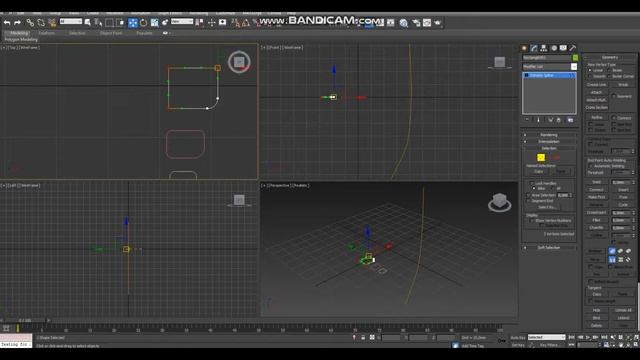Switch to the Object Paint ribbon tab
The width and height of the screenshot is (640, 360).
[111, 33]
